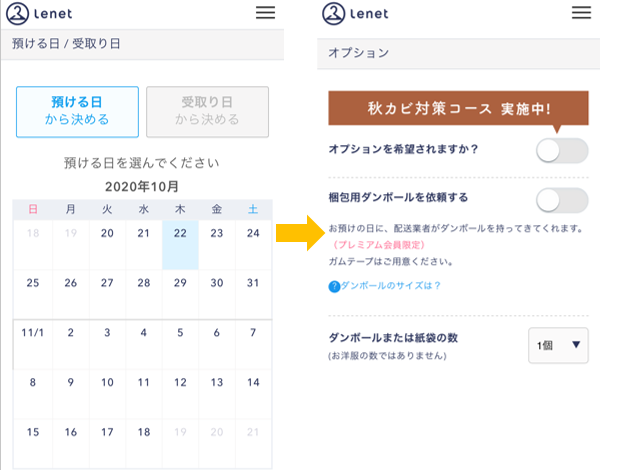Click the Lenet logo on right screen

pyautogui.click(x=355, y=14)
